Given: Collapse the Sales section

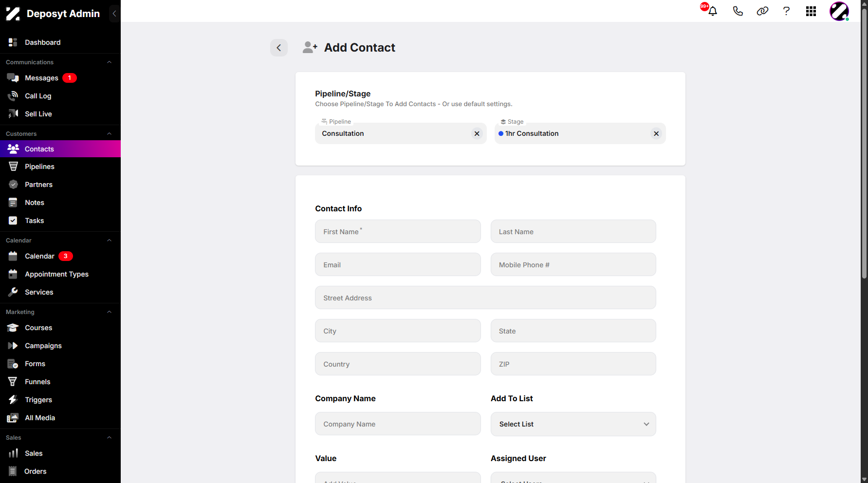Looking at the screenshot, I should [110, 438].
